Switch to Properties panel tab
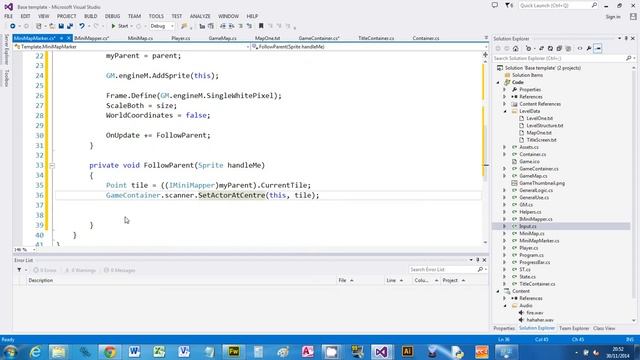Viewport: 640px width, 360px height. (x=504, y=329)
